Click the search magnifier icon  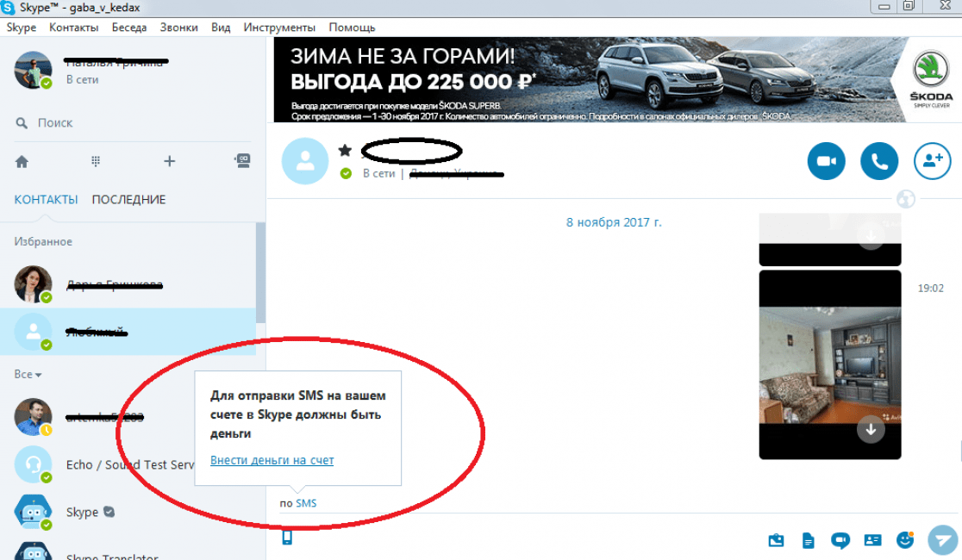(22, 123)
